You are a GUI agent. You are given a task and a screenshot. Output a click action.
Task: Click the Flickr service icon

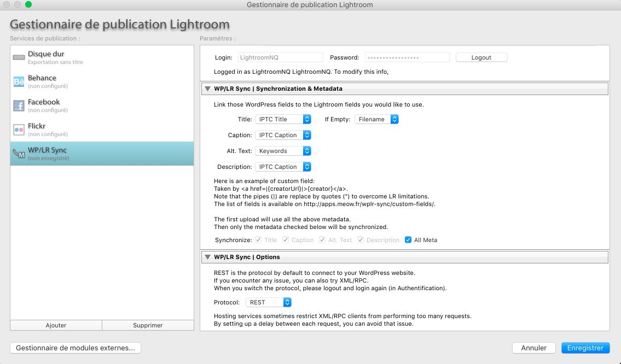(19, 130)
